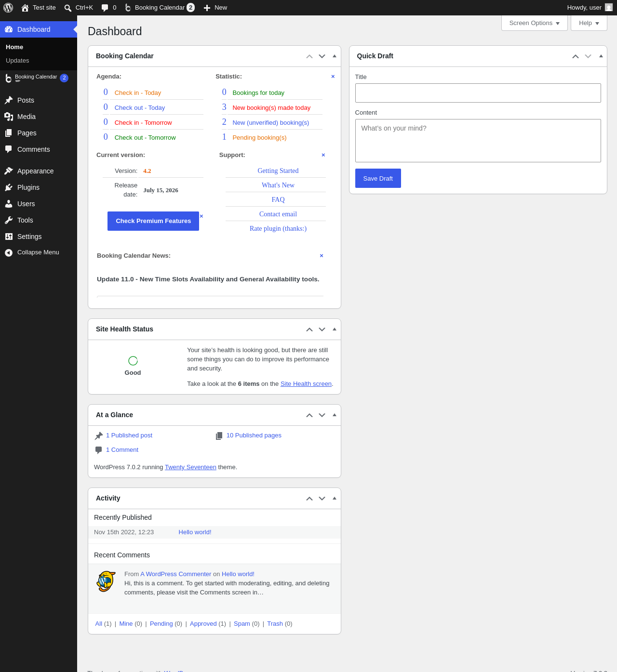The height and width of the screenshot is (672, 617).
Task: Go to Appearance menu label
Action: coord(36,171)
